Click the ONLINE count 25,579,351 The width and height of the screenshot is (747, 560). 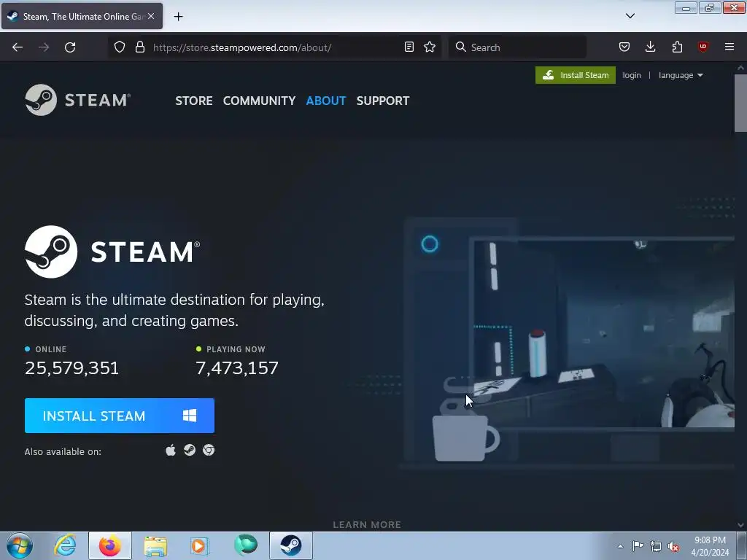[72, 368]
